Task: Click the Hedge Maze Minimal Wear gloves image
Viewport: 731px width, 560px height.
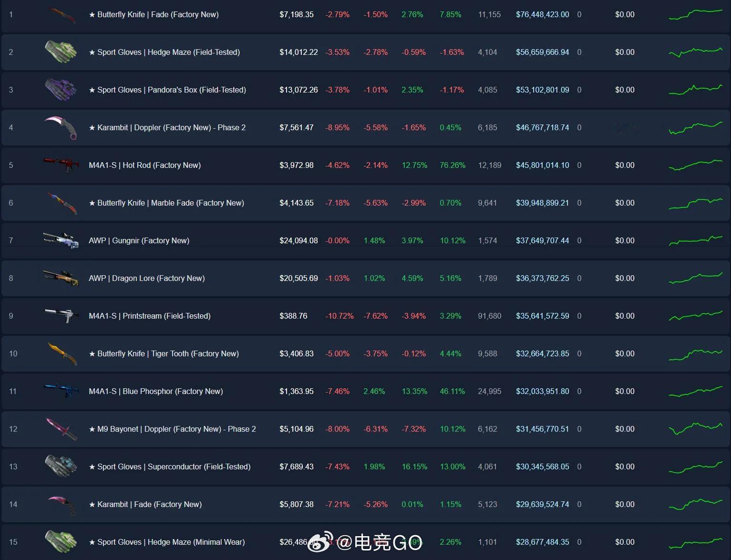Action: [x=61, y=541]
